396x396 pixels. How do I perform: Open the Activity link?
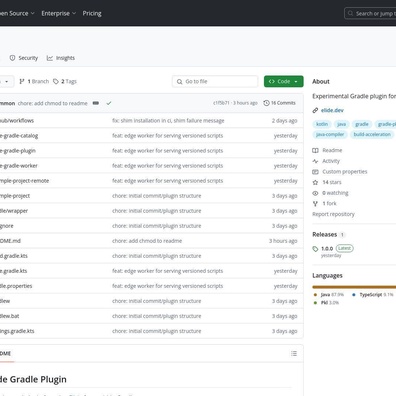tap(326, 161)
